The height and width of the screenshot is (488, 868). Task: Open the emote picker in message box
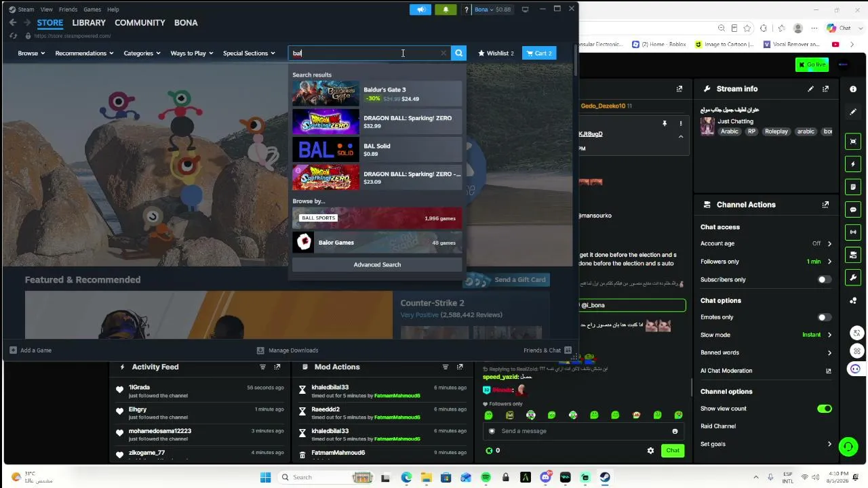pyautogui.click(x=675, y=431)
